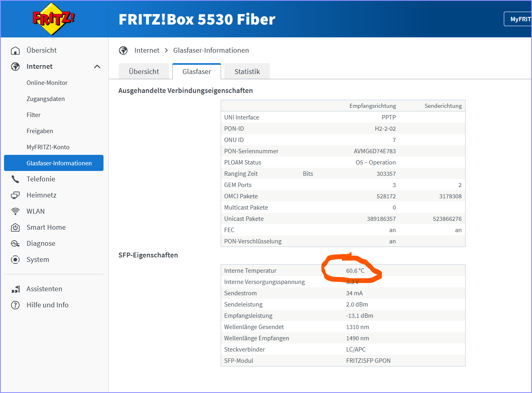This screenshot has height=393, width=532.
Task: Open Hilfe und Info
Action: click(48, 305)
